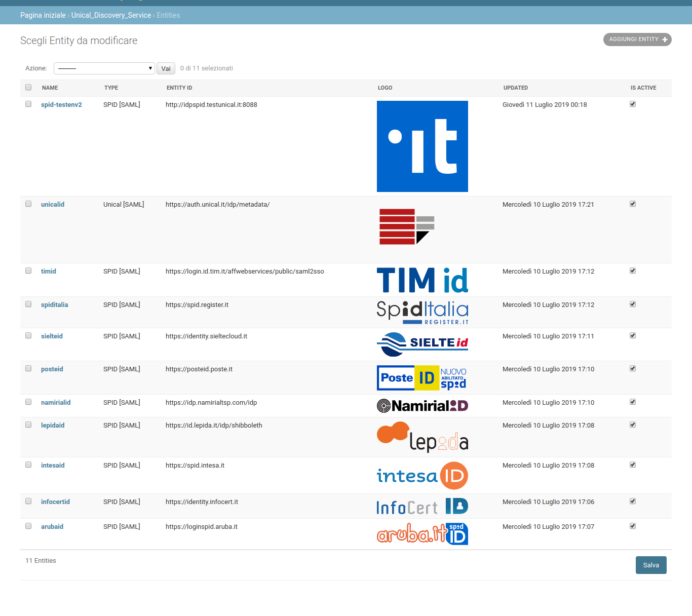692x616 pixels.
Task: Open the posteid entity link
Action: (52, 369)
